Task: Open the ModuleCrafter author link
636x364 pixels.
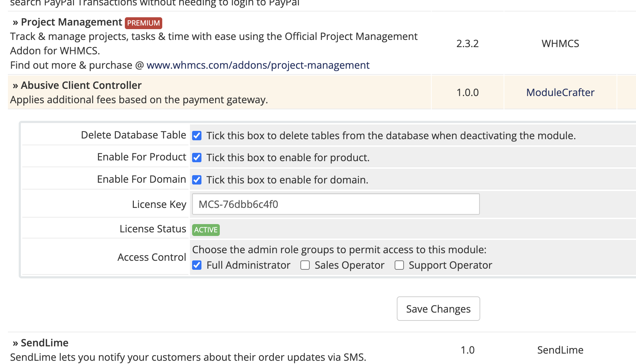Action: click(x=560, y=92)
